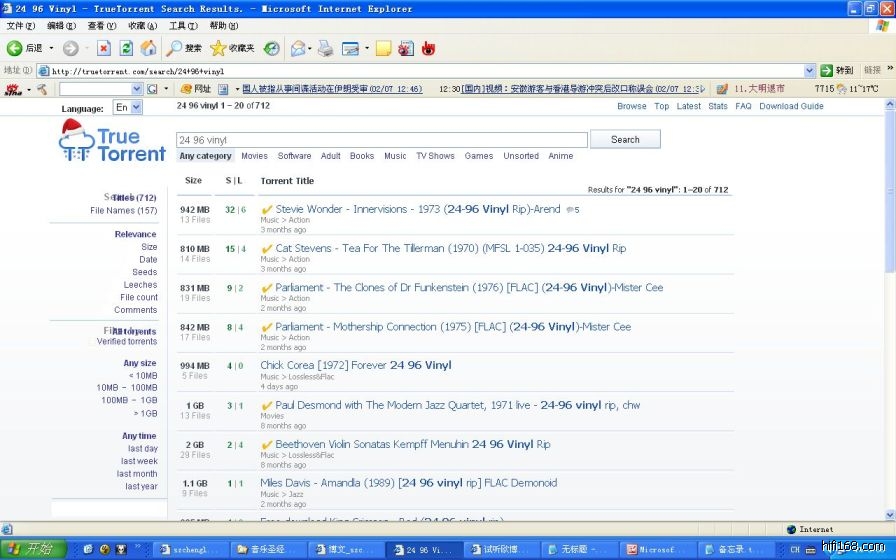Click the search query input field
Viewport: 896px width, 560px height.
tap(382, 140)
